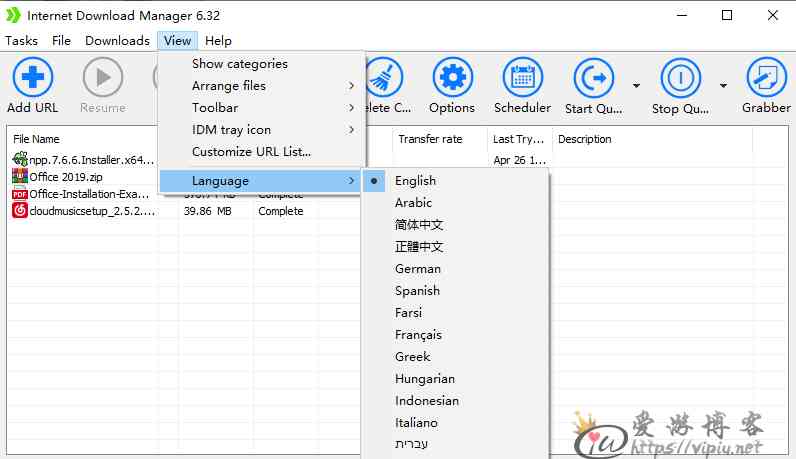Click the Apr 26 last try date cell

[x=519, y=160]
